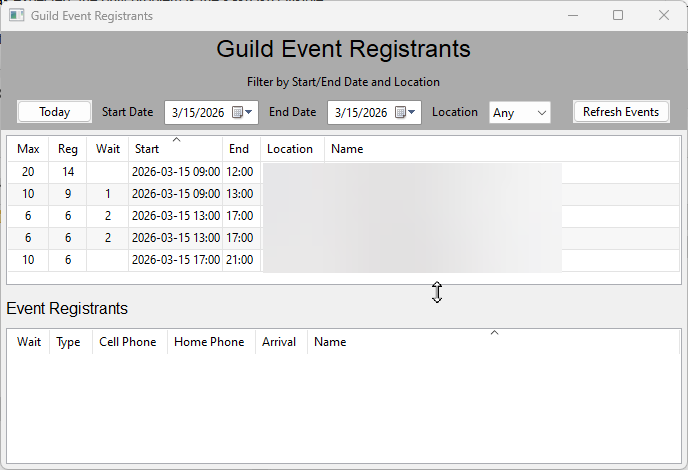Click the Start Date field showing 3/15/2026
The image size is (688, 470).
click(198, 113)
